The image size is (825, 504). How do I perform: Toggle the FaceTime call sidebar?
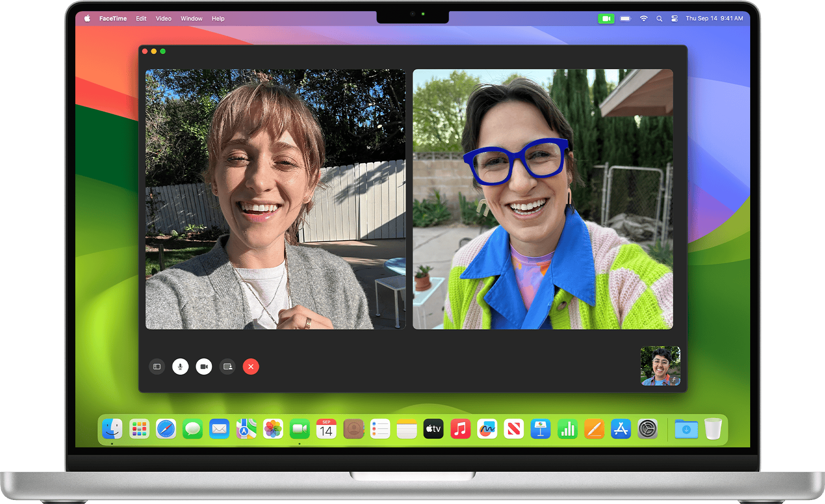[157, 366]
